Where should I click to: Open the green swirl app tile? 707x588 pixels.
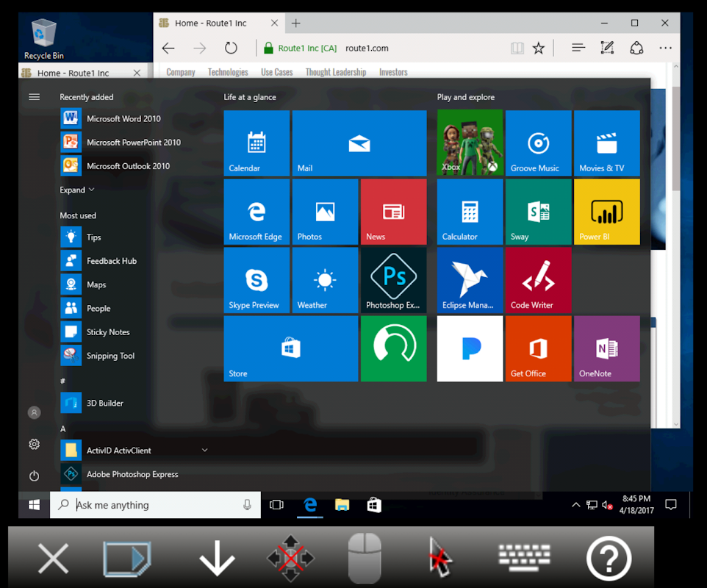394,348
